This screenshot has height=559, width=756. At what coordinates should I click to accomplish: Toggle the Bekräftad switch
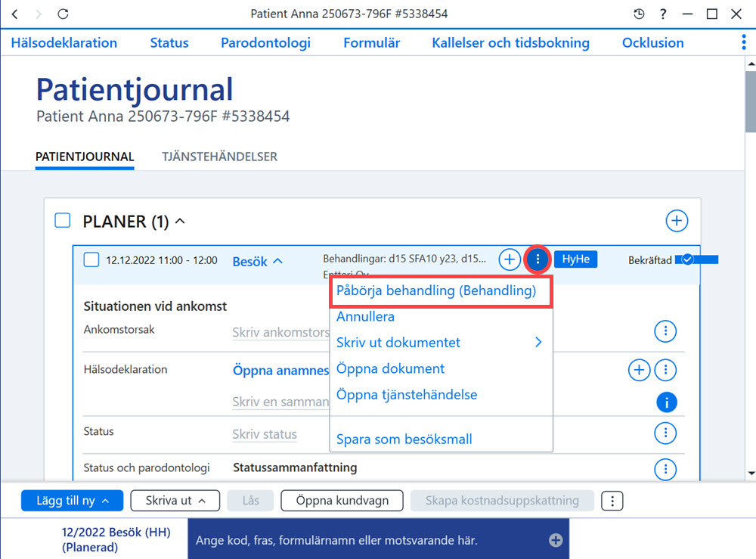[x=697, y=260]
